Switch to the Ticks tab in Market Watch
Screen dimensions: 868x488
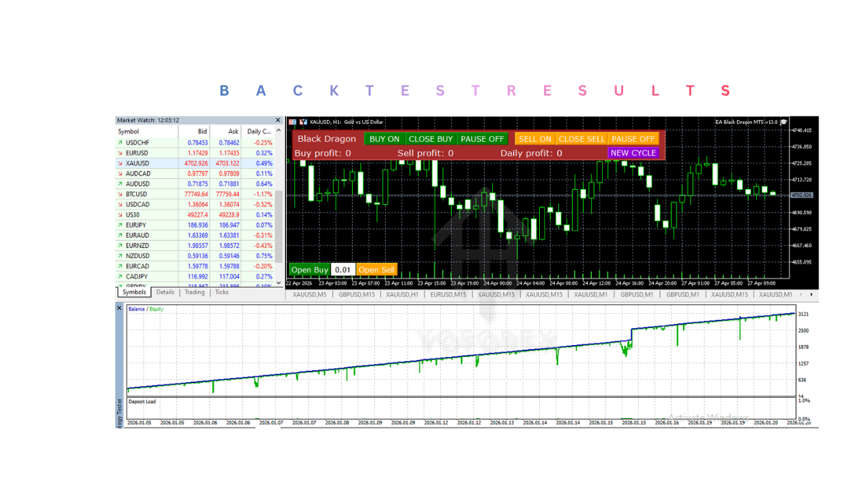pos(222,292)
